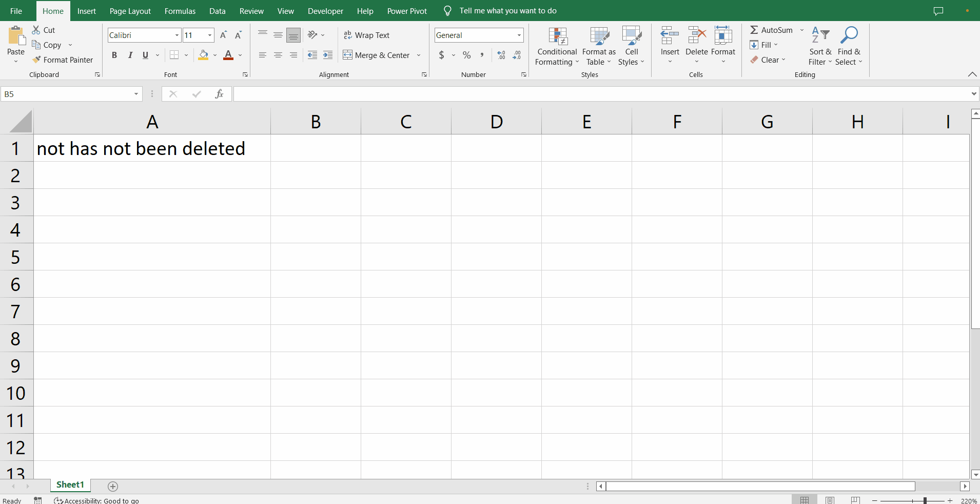This screenshot has height=504, width=980.
Task: Select the Format Painter tool
Action: 63,60
